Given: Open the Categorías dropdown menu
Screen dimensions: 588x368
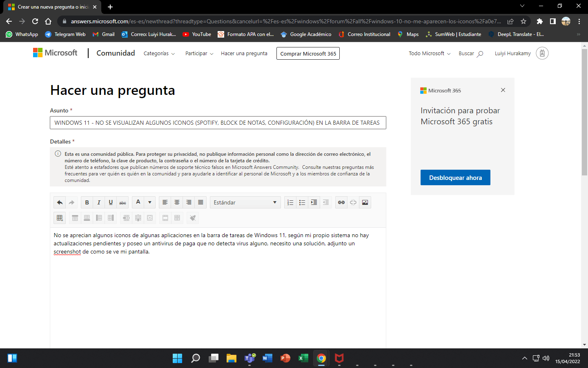Looking at the screenshot, I should pyautogui.click(x=159, y=54).
